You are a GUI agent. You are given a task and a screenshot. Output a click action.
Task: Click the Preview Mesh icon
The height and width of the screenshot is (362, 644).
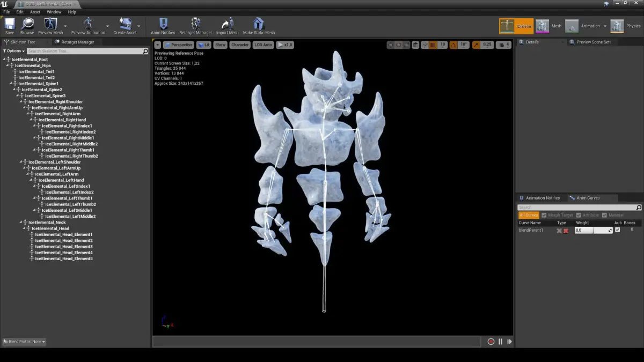[50, 24]
